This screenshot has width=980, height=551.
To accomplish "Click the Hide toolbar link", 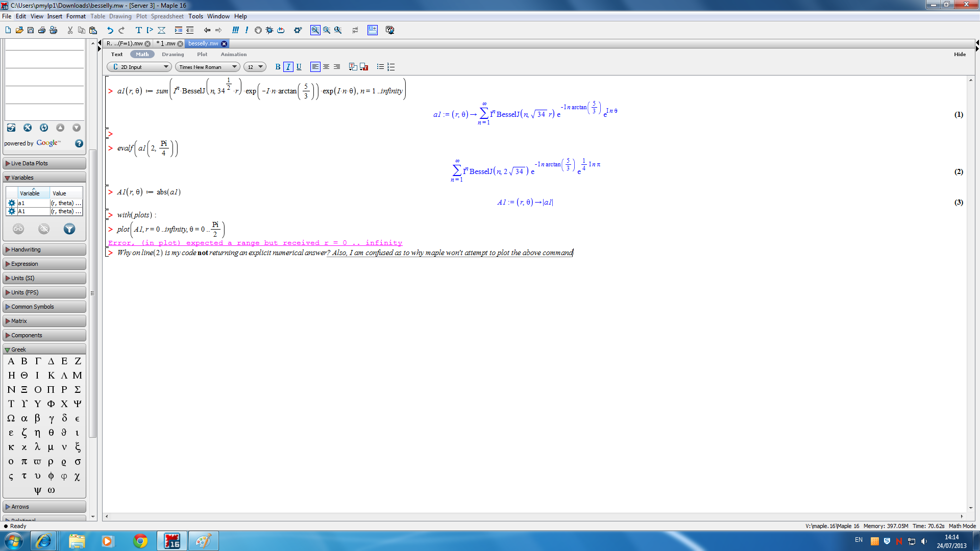I will pos(960,54).
